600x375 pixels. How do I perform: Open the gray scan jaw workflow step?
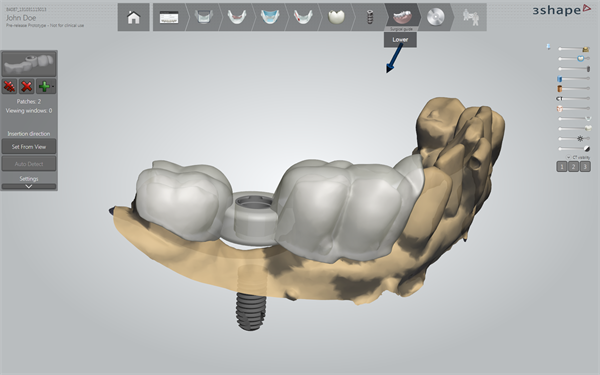pos(204,17)
